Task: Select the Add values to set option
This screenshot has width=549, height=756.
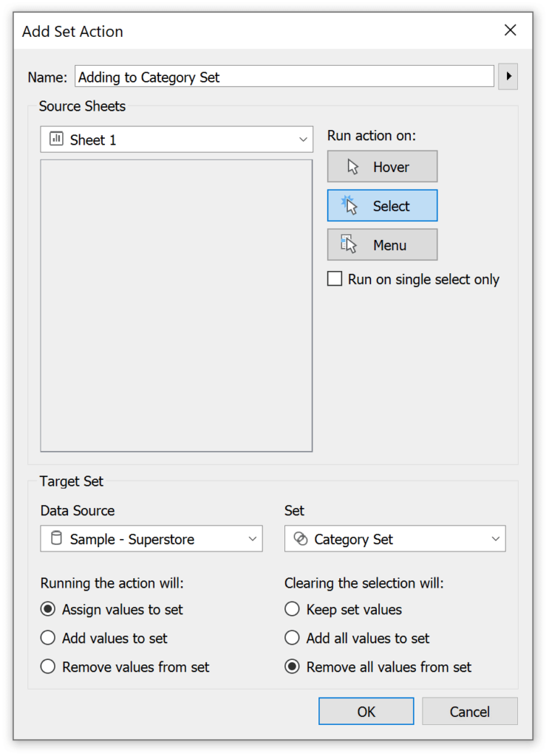Action: click(48, 638)
